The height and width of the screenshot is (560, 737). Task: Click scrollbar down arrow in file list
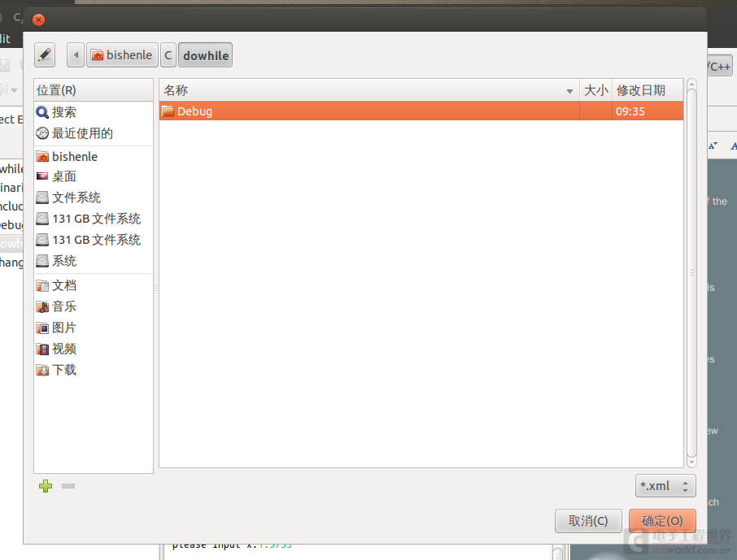[691, 462]
